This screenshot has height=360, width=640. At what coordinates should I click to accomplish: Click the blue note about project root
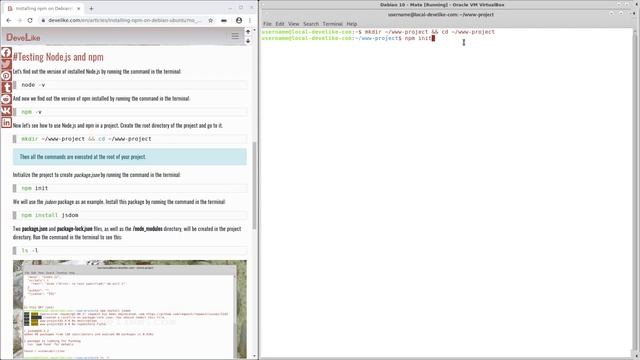(130, 157)
